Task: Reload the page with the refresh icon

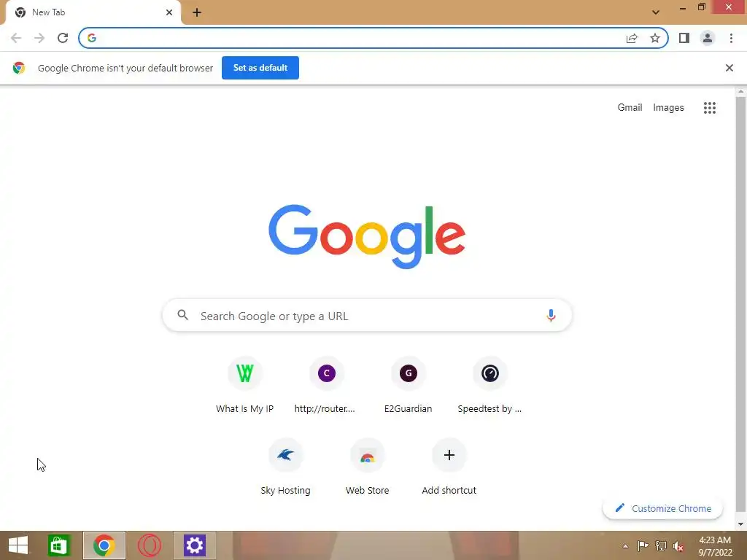Action: tap(63, 38)
